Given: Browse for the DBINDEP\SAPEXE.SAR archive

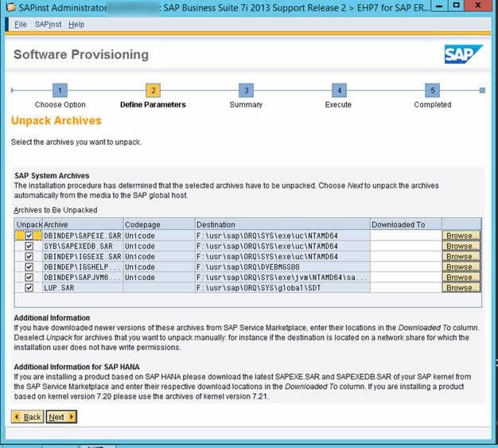Looking at the screenshot, I should click(461, 236).
